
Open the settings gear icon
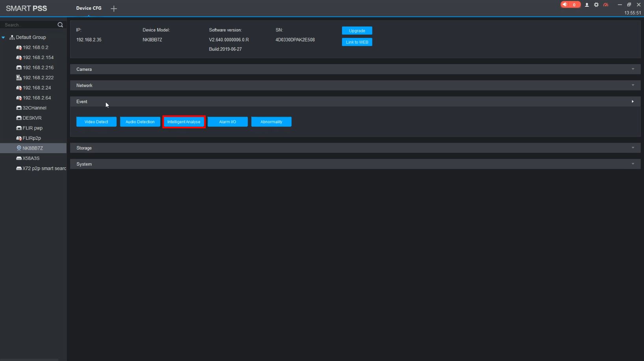tap(596, 5)
